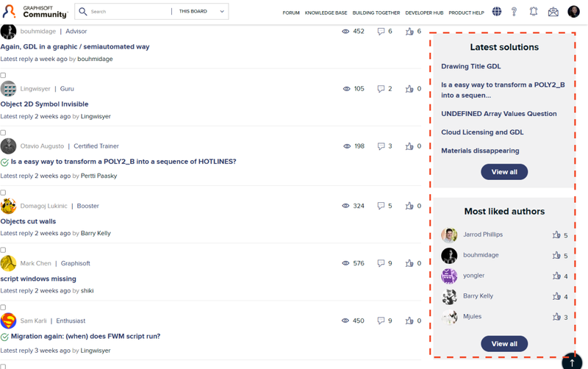Tick the checkbox above Otavio Augusto's post

point(3,133)
